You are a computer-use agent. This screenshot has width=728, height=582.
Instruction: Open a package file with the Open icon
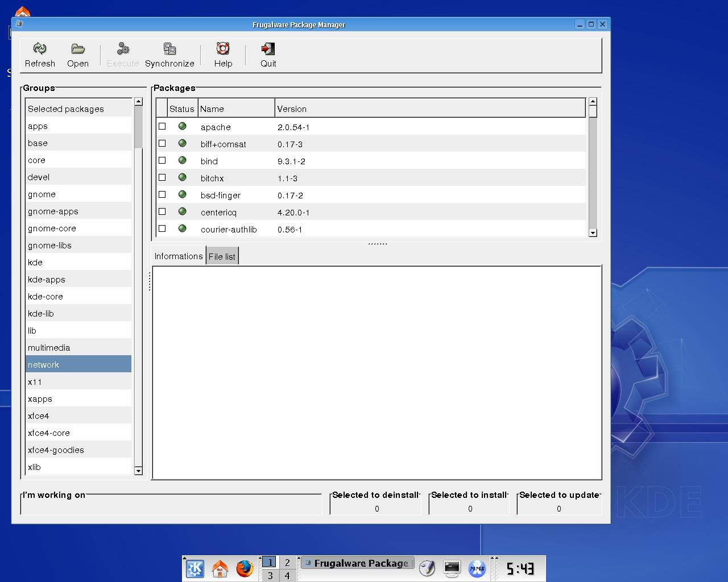[78, 49]
